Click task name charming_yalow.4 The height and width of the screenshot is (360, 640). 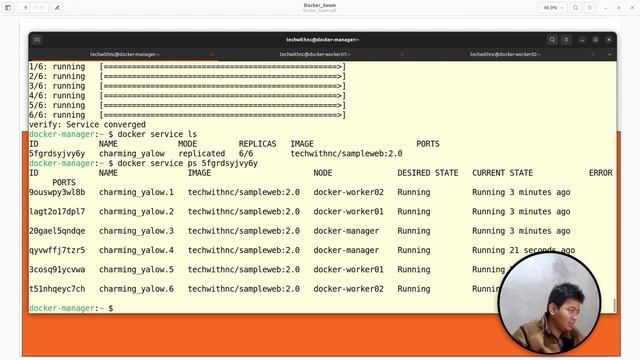click(x=136, y=250)
